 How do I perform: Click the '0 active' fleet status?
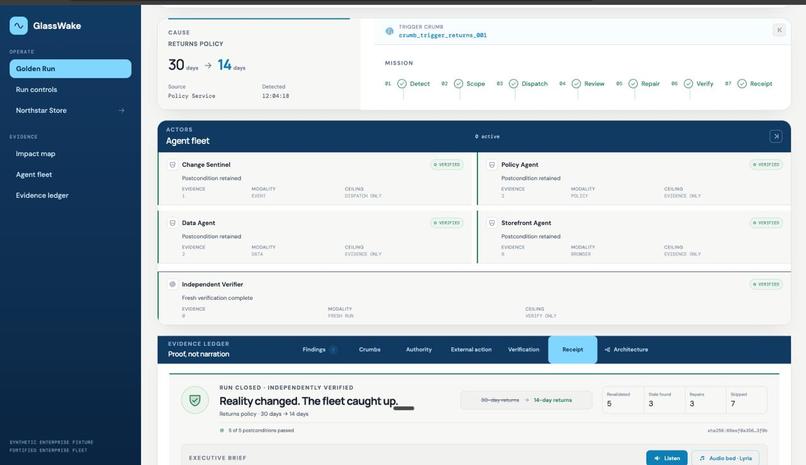tap(487, 137)
